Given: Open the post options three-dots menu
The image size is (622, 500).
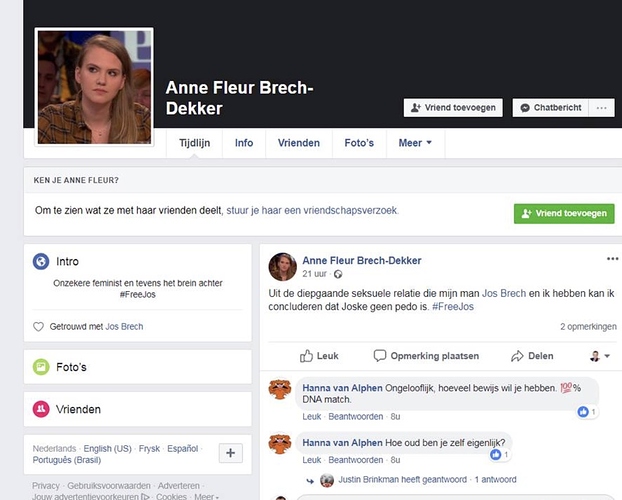Looking at the screenshot, I should click(x=612, y=259).
